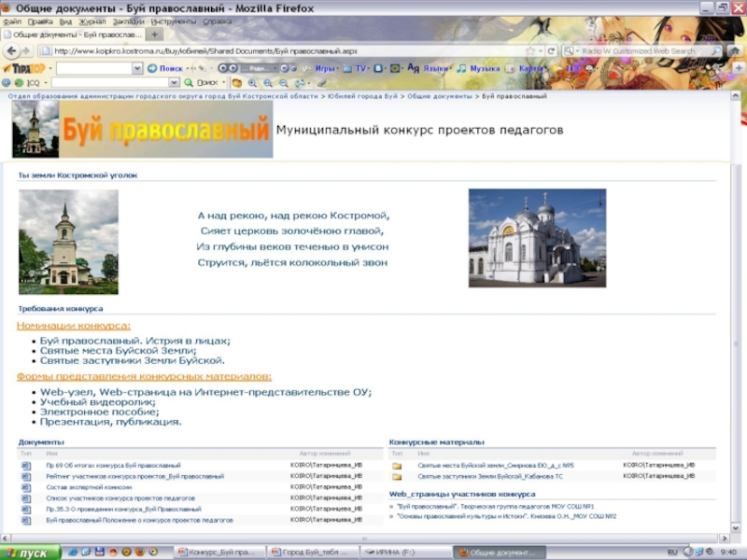
Task: Open the Инструменты menu
Action: (x=174, y=21)
